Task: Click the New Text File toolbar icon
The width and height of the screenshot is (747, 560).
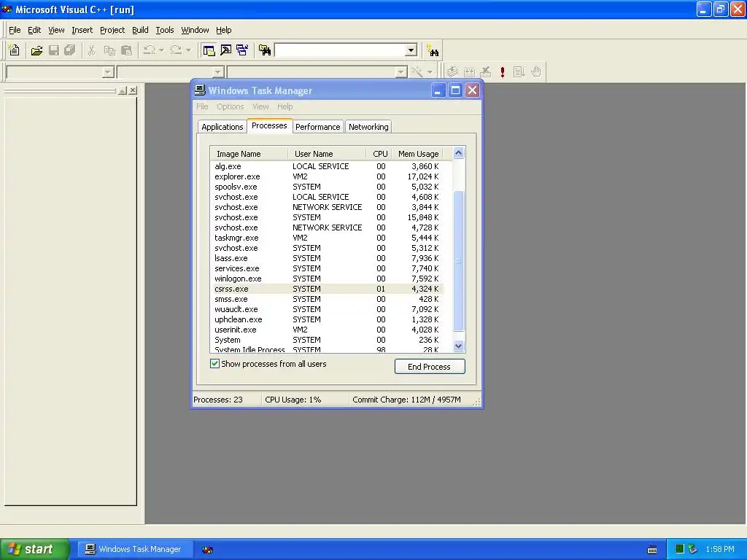Action: click(x=15, y=50)
